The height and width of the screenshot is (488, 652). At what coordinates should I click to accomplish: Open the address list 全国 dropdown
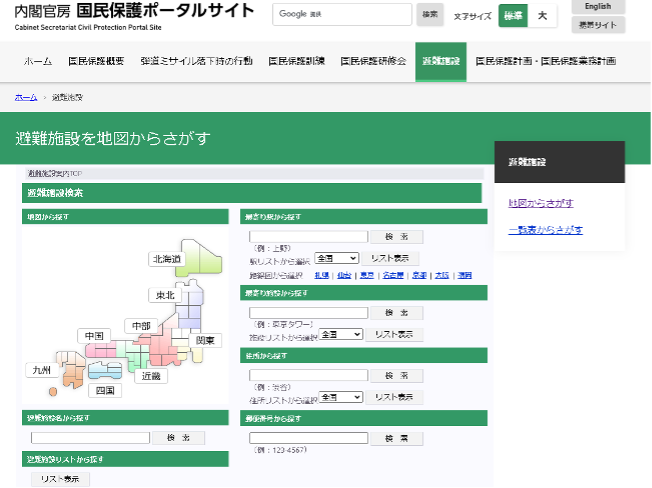[341, 397]
